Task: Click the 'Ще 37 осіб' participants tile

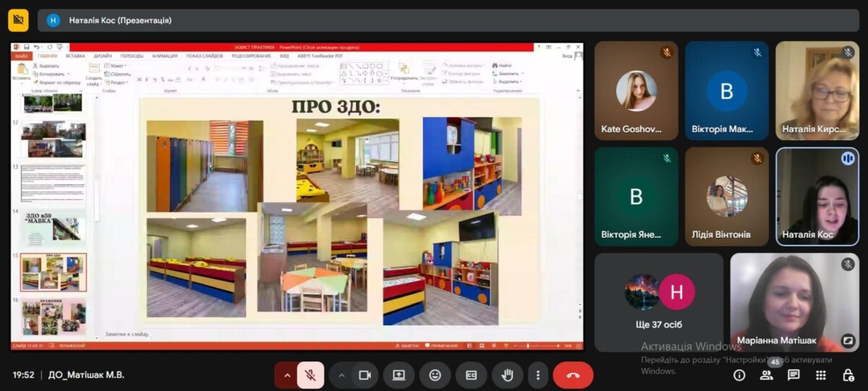Action: pyautogui.click(x=658, y=302)
